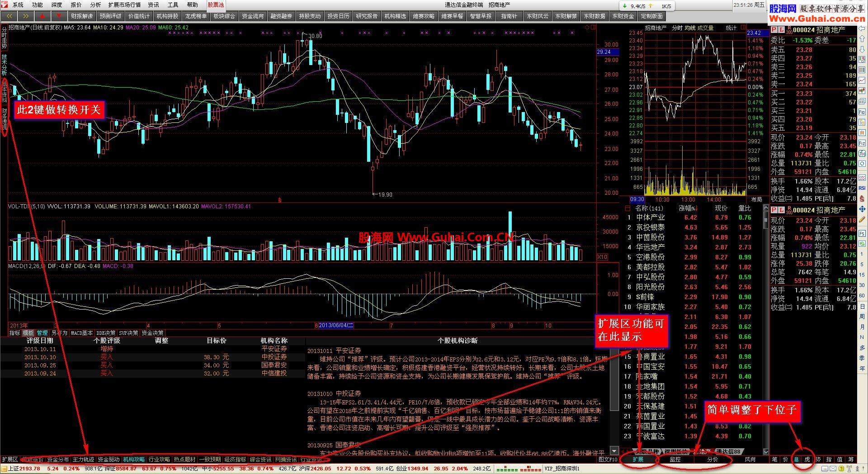This screenshot has height=474, width=868.
Task: Click the vertical scrollbar of the stock list
Action: (x=765, y=330)
